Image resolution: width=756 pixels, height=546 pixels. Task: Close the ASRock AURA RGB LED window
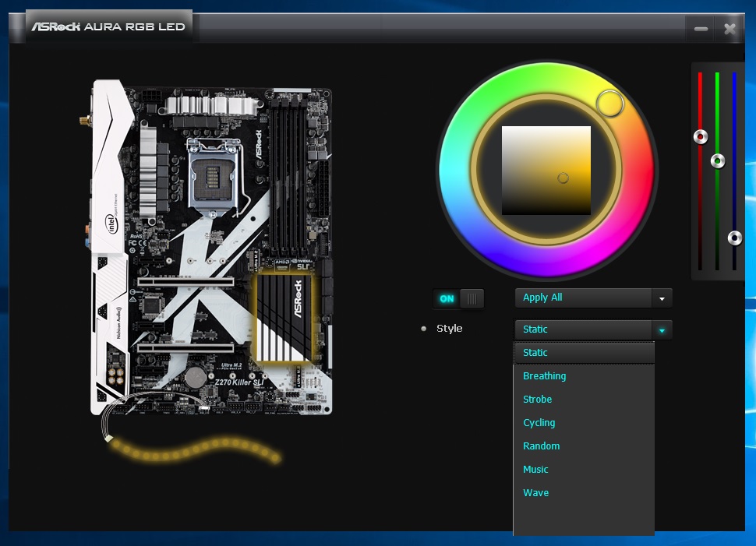click(730, 30)
